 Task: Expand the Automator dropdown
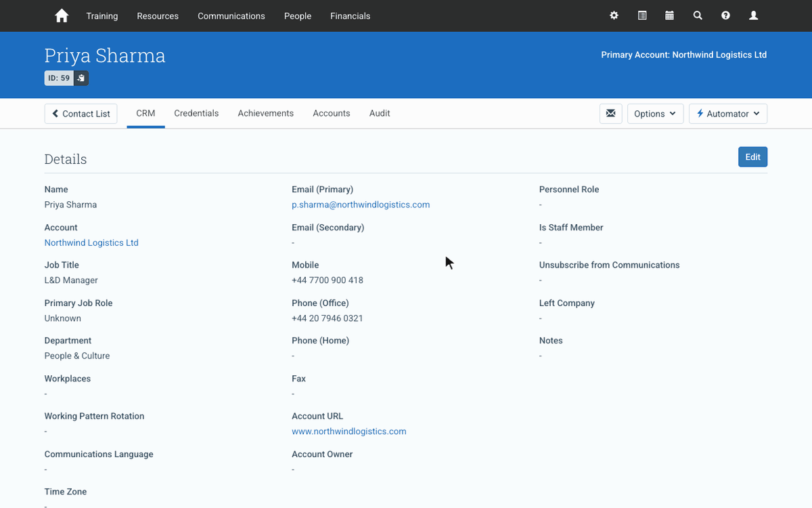(x=728, y=114)
